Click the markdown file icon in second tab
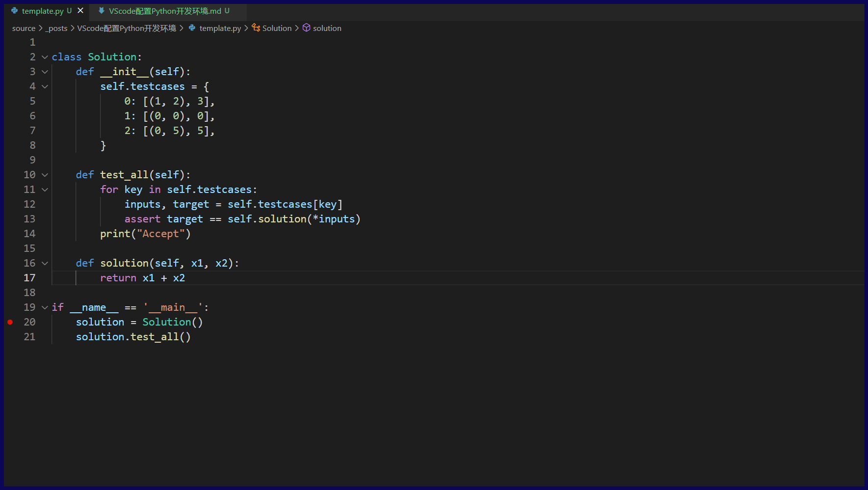The height and width of the screenshot is (490, 868). click(101, 11)
